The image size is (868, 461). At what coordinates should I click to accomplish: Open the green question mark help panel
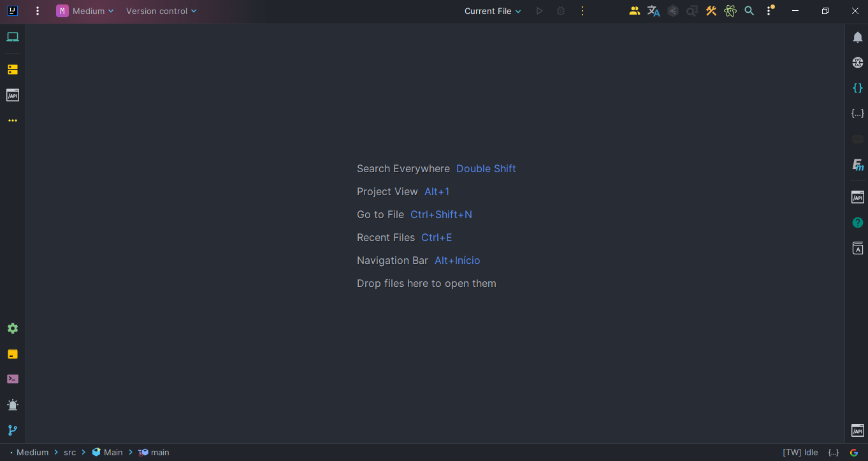(858, 223)
